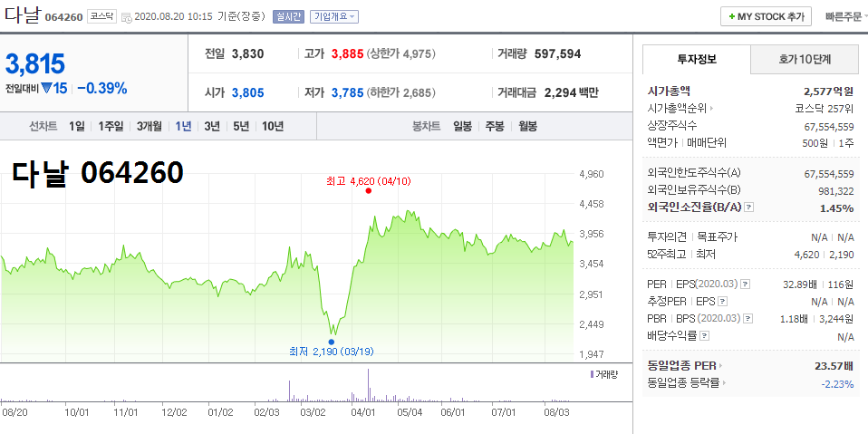This screenshot has width=868, height=434.
Task: Click the 실시간 badge button
Action: point(288,16)
